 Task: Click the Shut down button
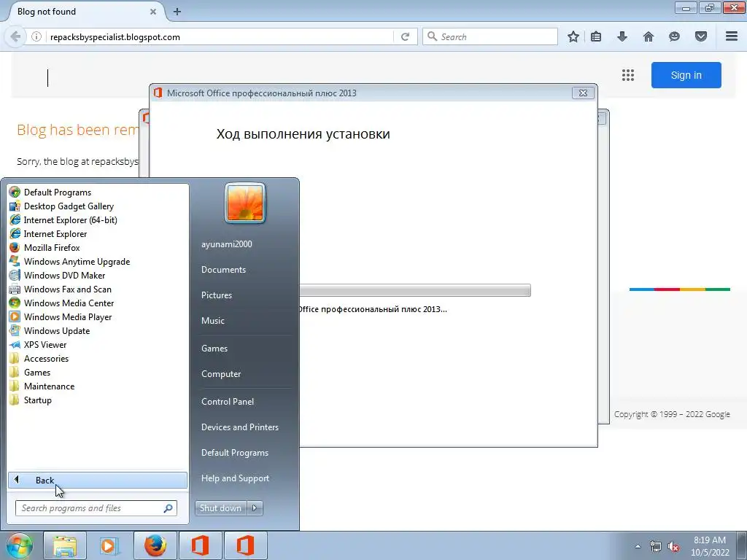[x=220, y=508]
